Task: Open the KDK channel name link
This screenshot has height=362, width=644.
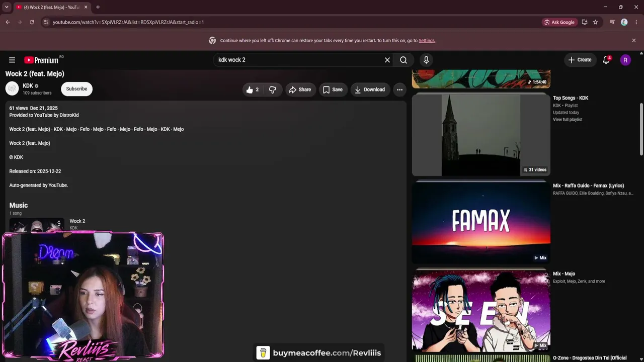Action: click(28, 86)
